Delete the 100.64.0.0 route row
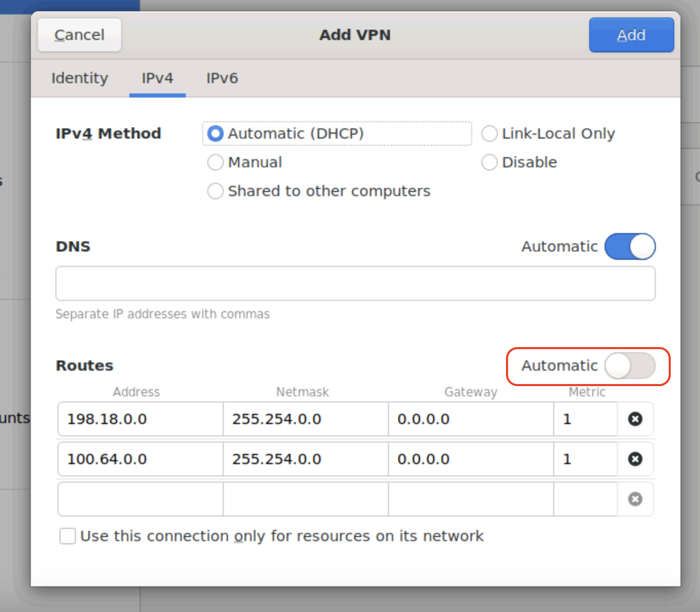Image resolution: width=700 pixels, height=612 pixels. tap(635, 459)
